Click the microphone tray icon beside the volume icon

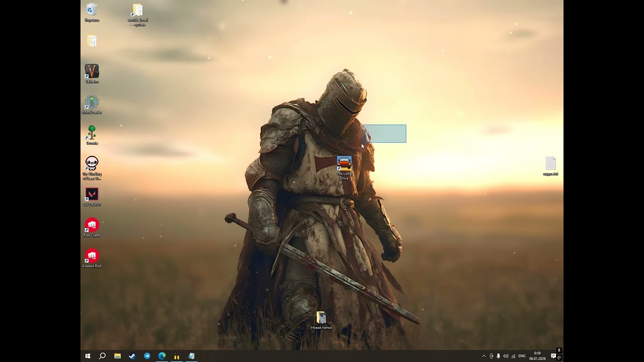[499, 356]
